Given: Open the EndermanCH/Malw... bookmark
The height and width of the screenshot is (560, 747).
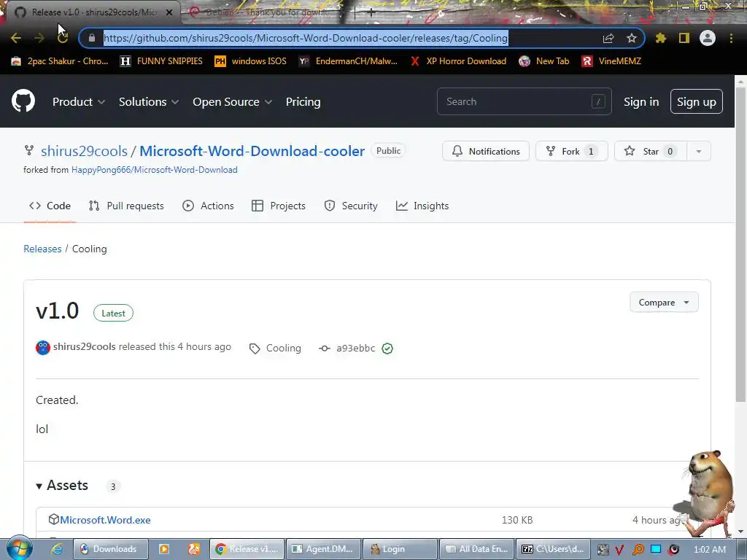Looking at the screenshot, I should tap(348, 61).
